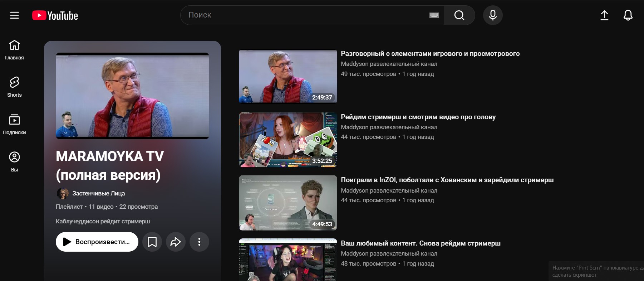Screen dimensions: 644x281
Task: Start voice search with microphone
Action: click(493, 15)
